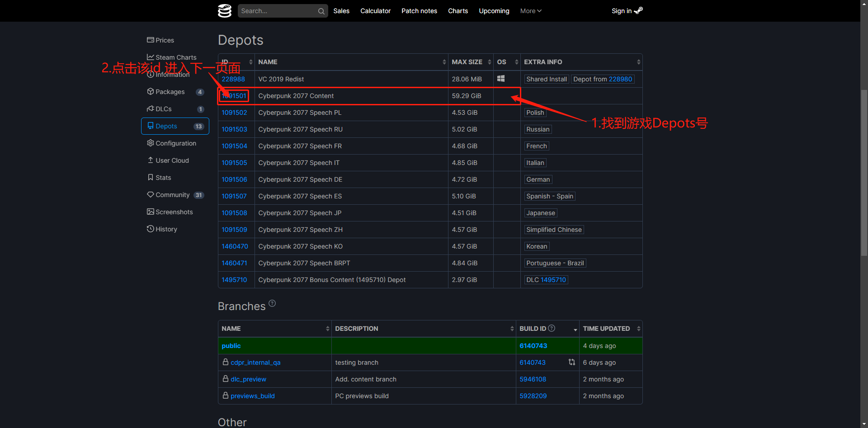Click the Sign in link
This screenshot has height=428, width=868.
[x=627, y=11]
